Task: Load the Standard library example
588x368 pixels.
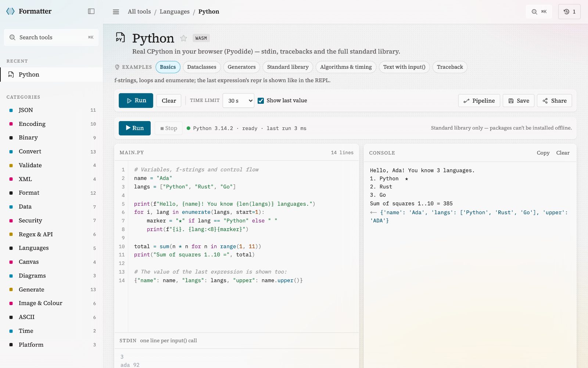Action: (x=288, y=67)
